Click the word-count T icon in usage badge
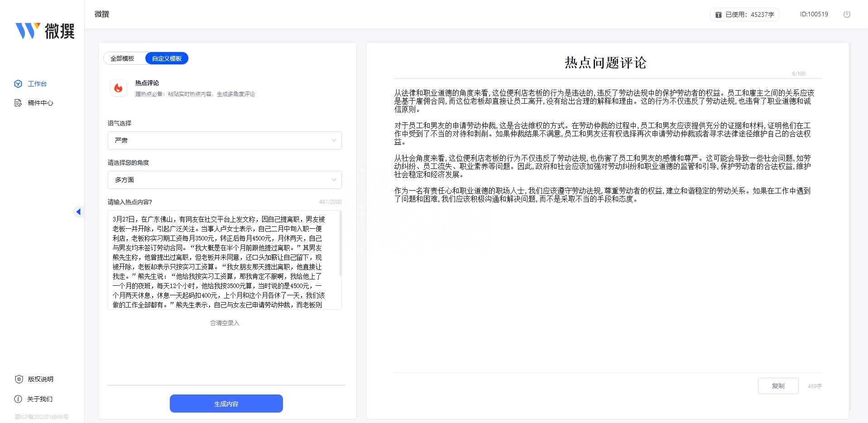 [x=718, y=14]
